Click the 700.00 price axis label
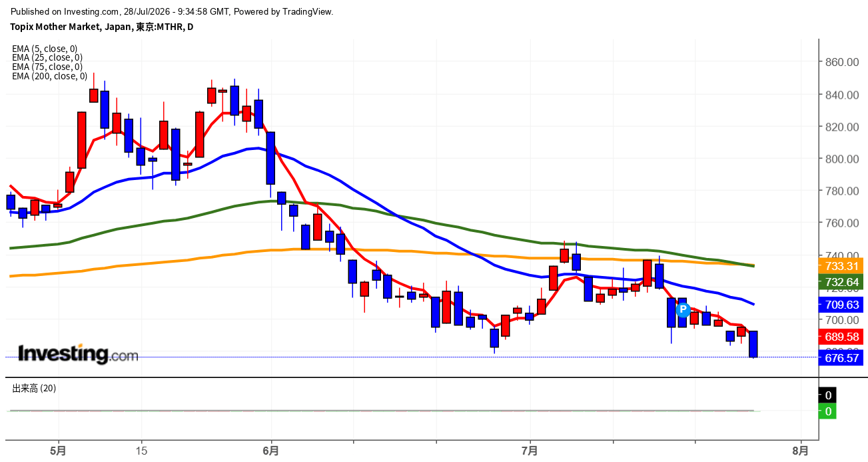Screen dimensions: 868x462 (x=842, y=319)
